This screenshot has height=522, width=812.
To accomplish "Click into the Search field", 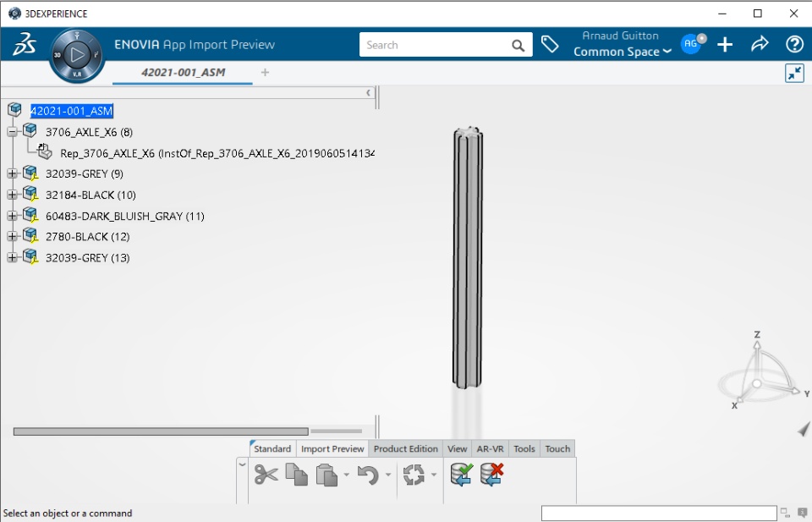I will pyautogui.click(x=435, y=45).
